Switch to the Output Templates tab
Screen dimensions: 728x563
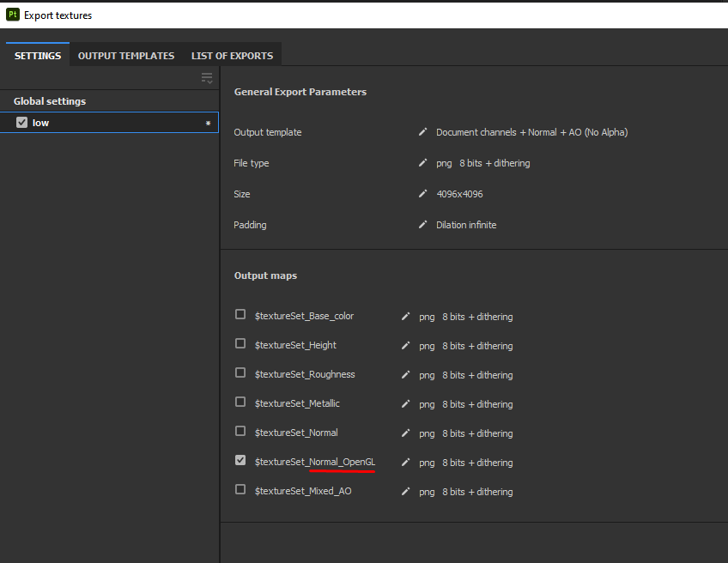(126, 56)
